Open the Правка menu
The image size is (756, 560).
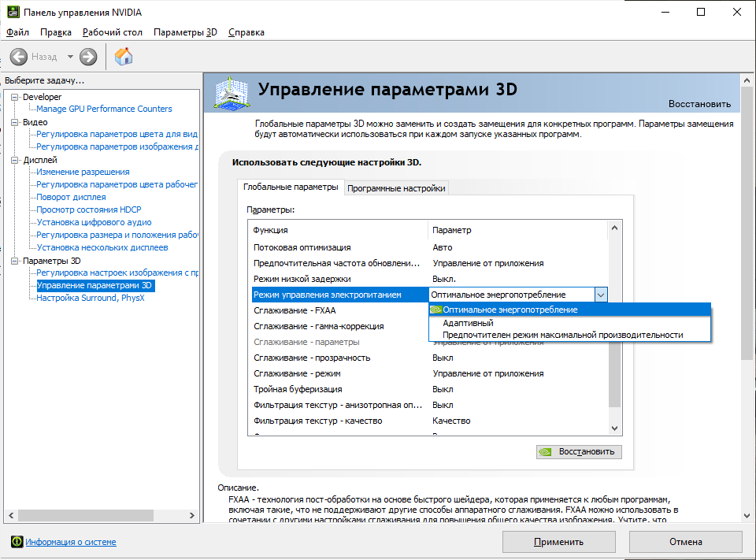point(56,32)
